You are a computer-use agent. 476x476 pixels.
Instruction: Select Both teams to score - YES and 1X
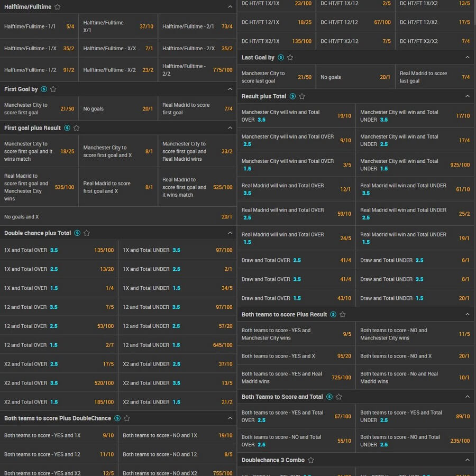59,435
